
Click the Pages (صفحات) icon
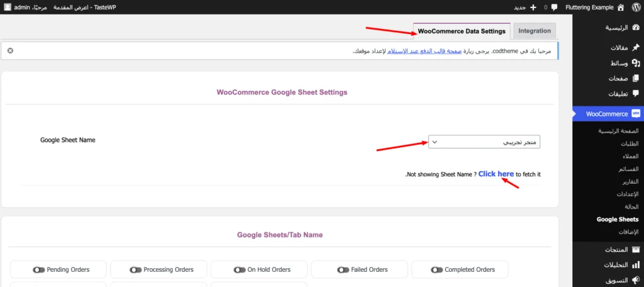click(x=635, y=79)
